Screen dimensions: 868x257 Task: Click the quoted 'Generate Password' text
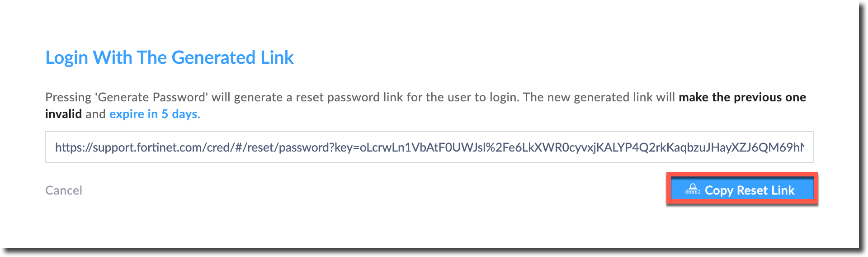151,97
